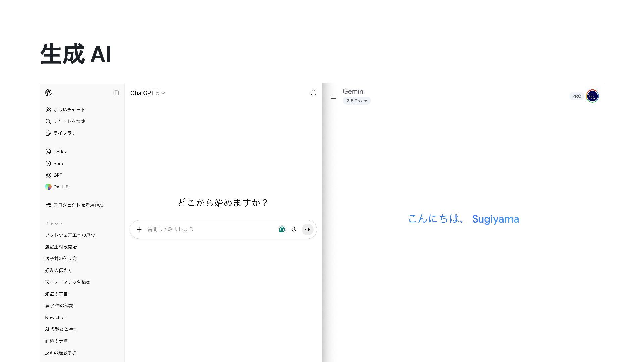Click the GPT grid icon
The image size is (644, 362).
(x=48, y=175)
